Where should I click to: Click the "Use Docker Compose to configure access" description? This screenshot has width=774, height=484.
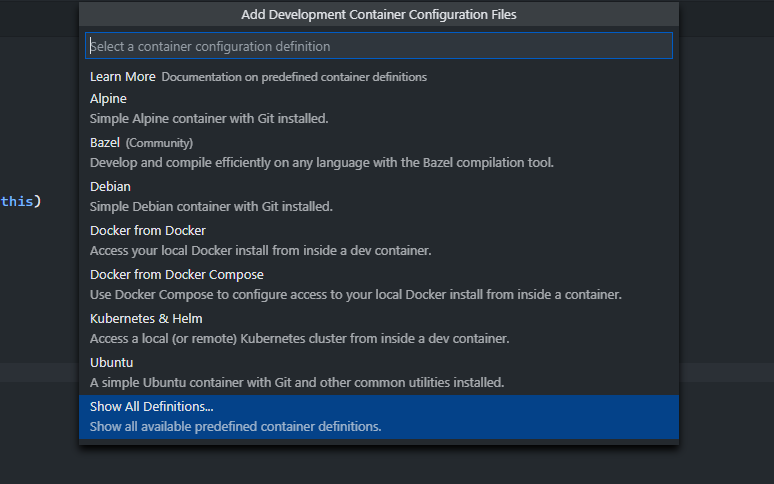pos(355,294)
